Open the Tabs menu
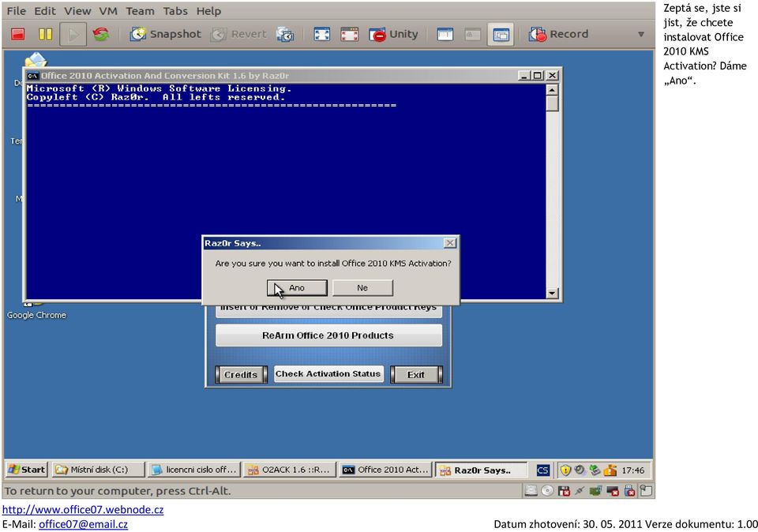The image size is (758, 532). [x=175, y=10]
